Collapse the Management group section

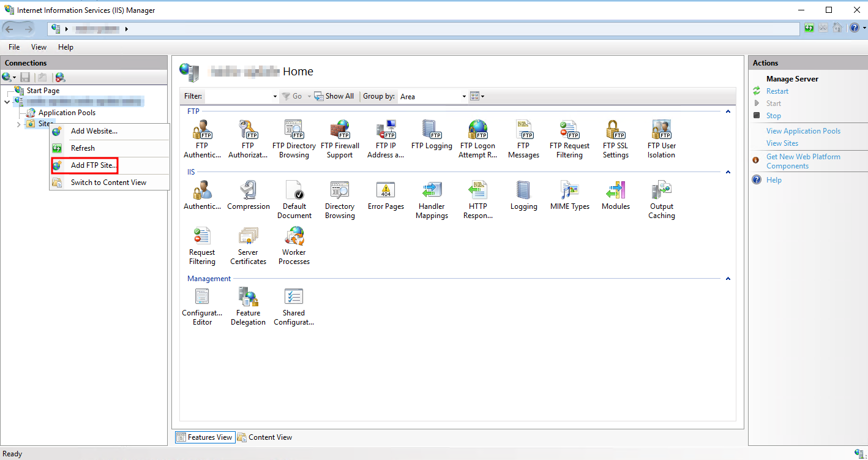point(728,279)
